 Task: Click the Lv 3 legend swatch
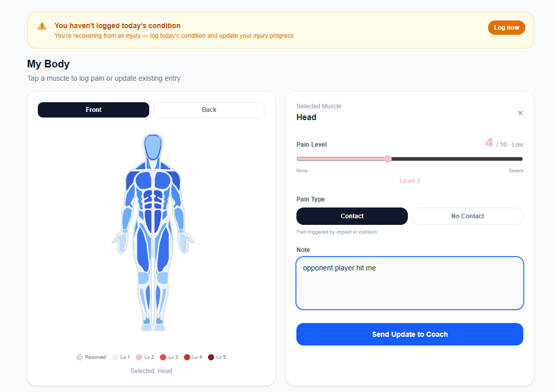tap(163, 357)
